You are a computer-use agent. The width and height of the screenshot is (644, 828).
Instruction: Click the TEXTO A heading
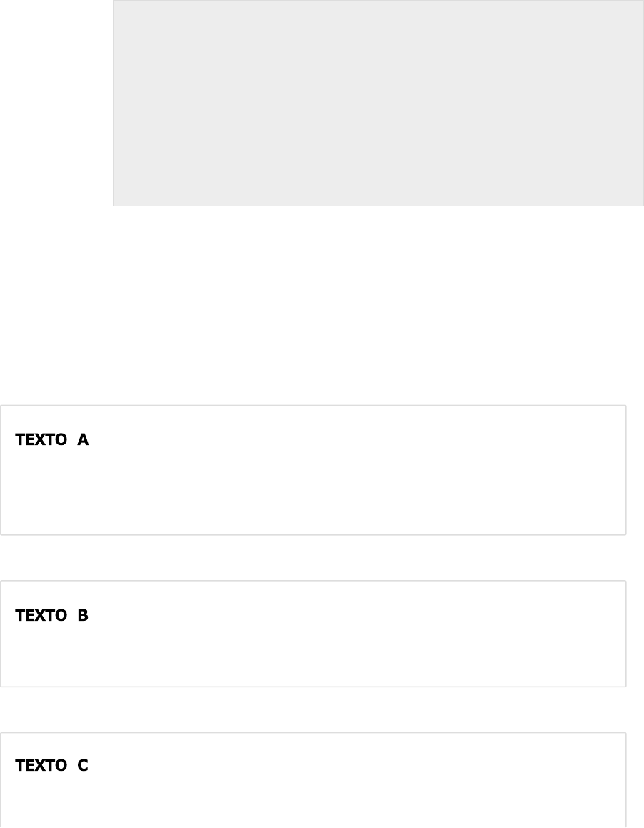(x=51, y=440)
